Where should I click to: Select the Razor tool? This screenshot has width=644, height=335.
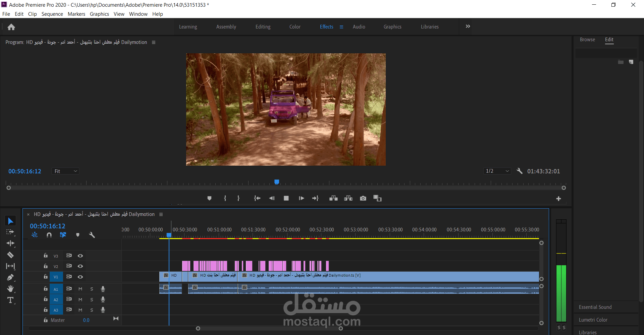click(10, 255)
